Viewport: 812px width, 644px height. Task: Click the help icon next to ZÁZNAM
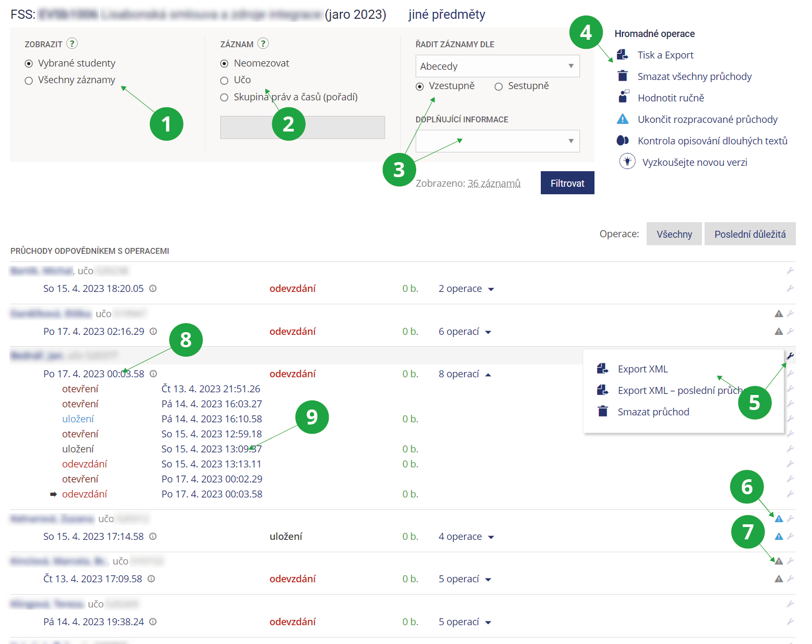pyautogui.click(x=263, y=43)
